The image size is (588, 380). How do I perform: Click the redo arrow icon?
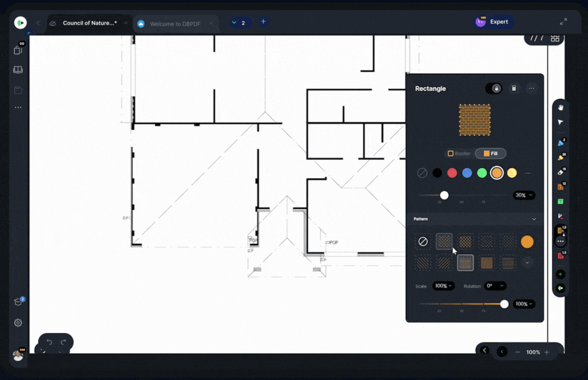[63, 342]
